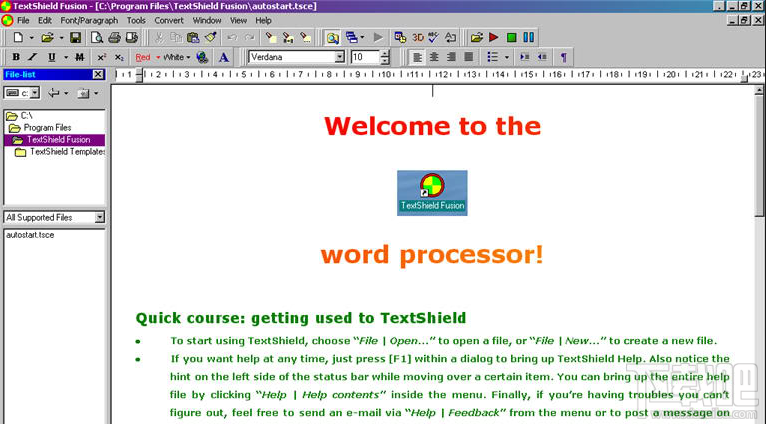Open the Convert menu

click(x=169, y=21)
